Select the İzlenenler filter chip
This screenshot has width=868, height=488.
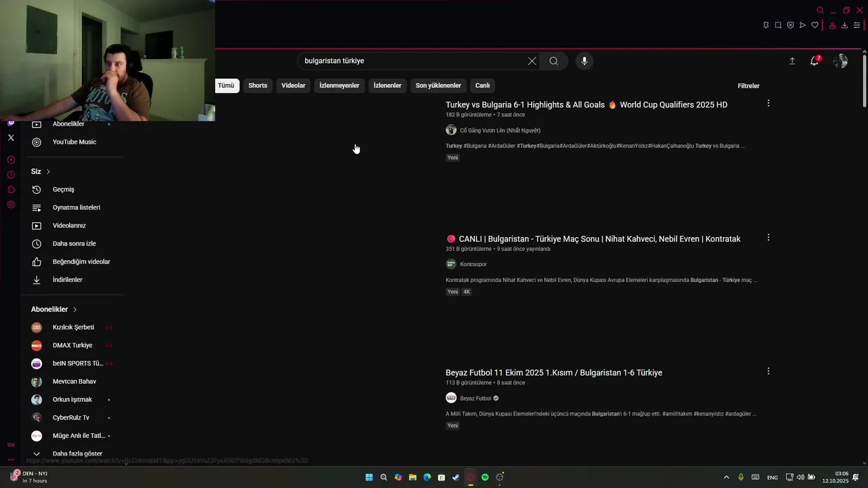[x=387, y=85]
